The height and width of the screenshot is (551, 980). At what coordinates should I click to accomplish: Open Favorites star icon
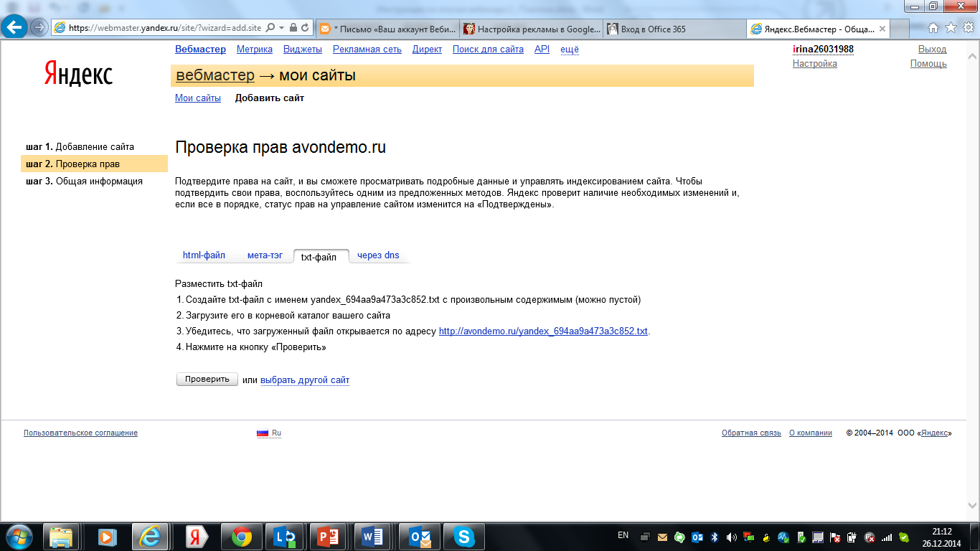(x=951, y=28)
